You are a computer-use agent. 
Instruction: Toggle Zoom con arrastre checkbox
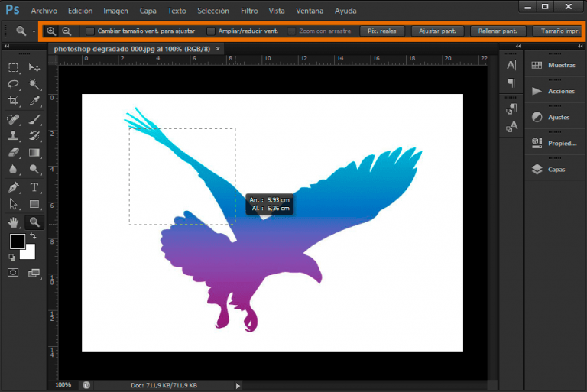291,31
